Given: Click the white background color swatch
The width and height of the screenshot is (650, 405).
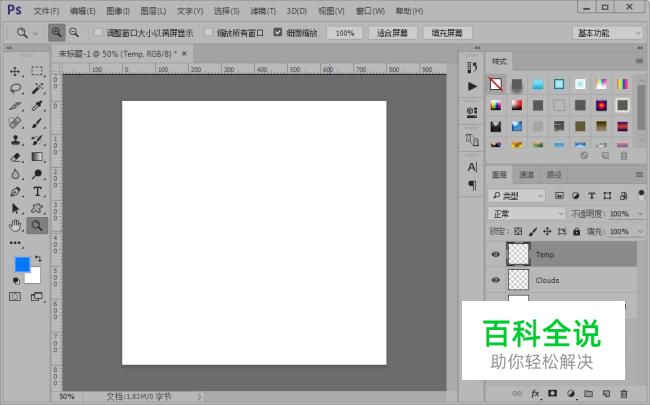Looking at the screenshot, I should 35,277.
